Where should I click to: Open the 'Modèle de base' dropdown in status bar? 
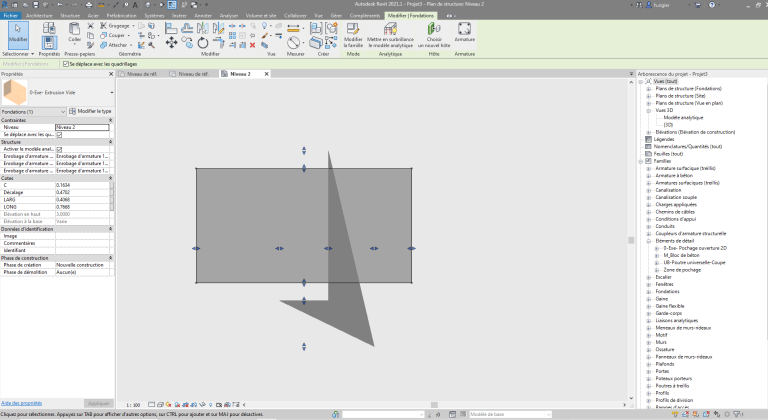coord(510,414)
